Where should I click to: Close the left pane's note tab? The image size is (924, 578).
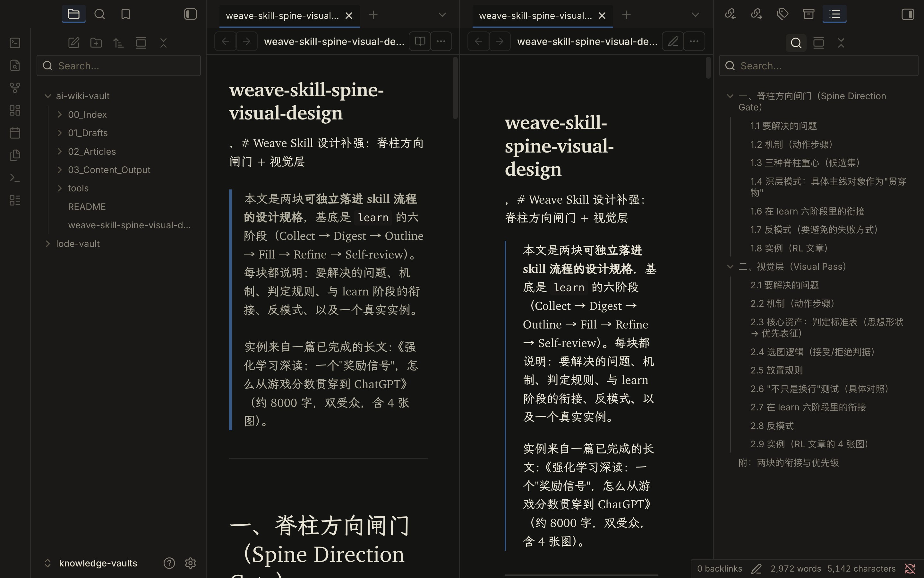(349, 16)
